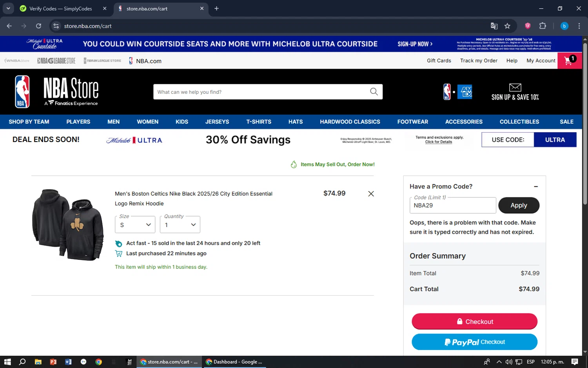Open the Hardwood Classics menu
This screenshot has height=368, width=588.
(350, 122)
